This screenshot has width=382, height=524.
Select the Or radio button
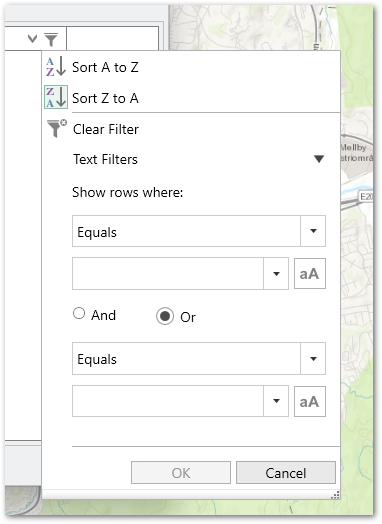165,316
